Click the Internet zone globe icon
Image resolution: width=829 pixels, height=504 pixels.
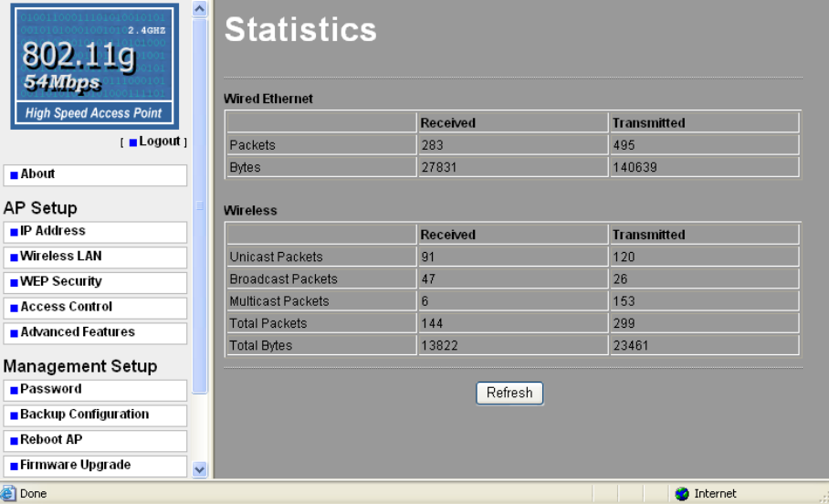tap(682, 493)
